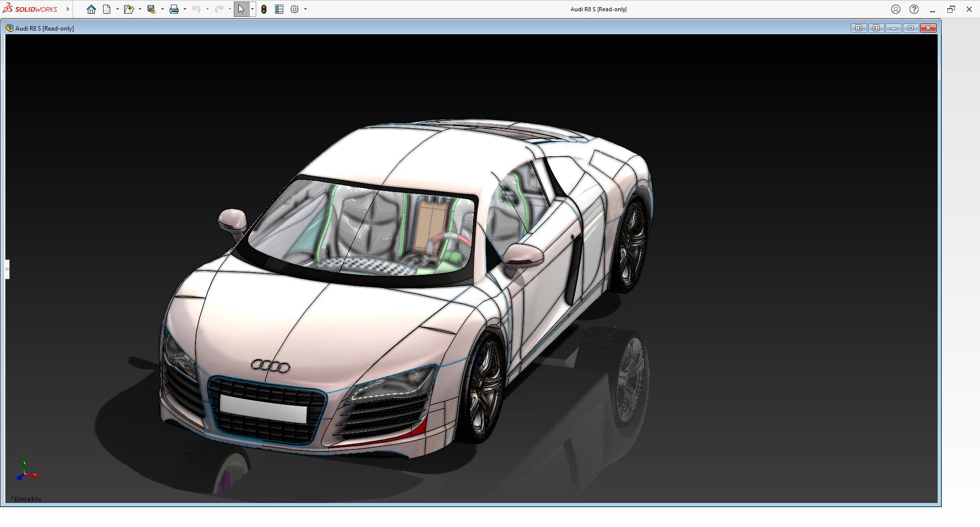Expand the Select tool dropdown arrow
980x527 pixels.
click(x=252, y=9)
